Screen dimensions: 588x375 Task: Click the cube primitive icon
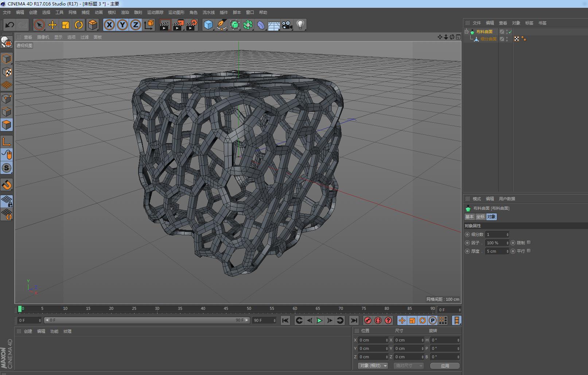[x=209, y=25]
